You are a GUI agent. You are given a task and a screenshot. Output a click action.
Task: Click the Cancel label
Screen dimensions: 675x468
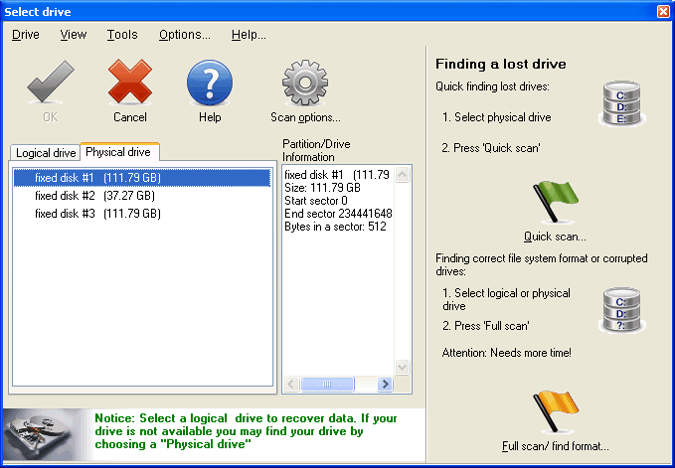(x=130, y=117)
